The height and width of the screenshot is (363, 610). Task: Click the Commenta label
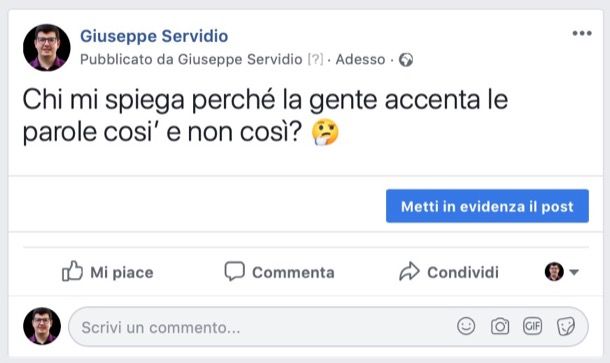click(293, 272)
